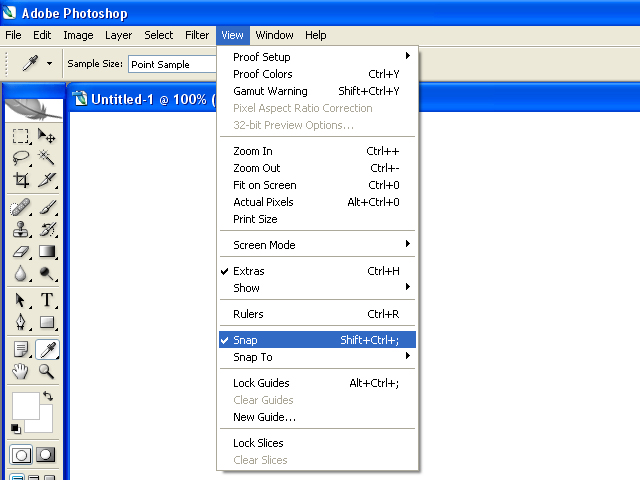Choose Zoom In from View menu
This screenshot has width=640, height=480.
(x=317, y=151)
